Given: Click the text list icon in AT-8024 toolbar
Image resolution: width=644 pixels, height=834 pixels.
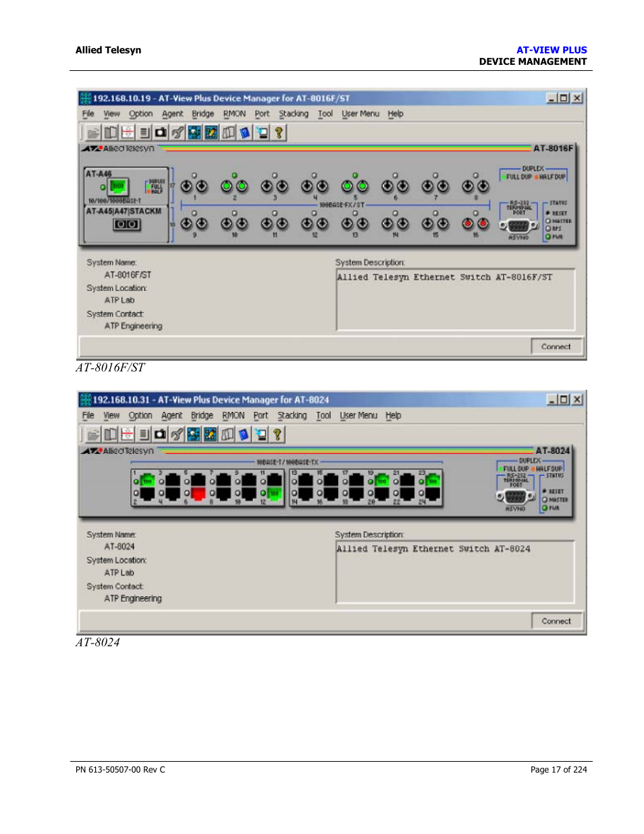Looking at the screenshot, I should (x=144, y=434).
